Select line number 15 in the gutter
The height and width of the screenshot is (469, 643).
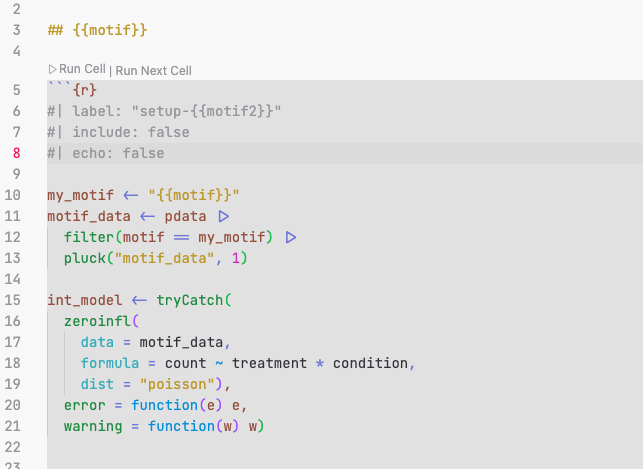[16, 299]
